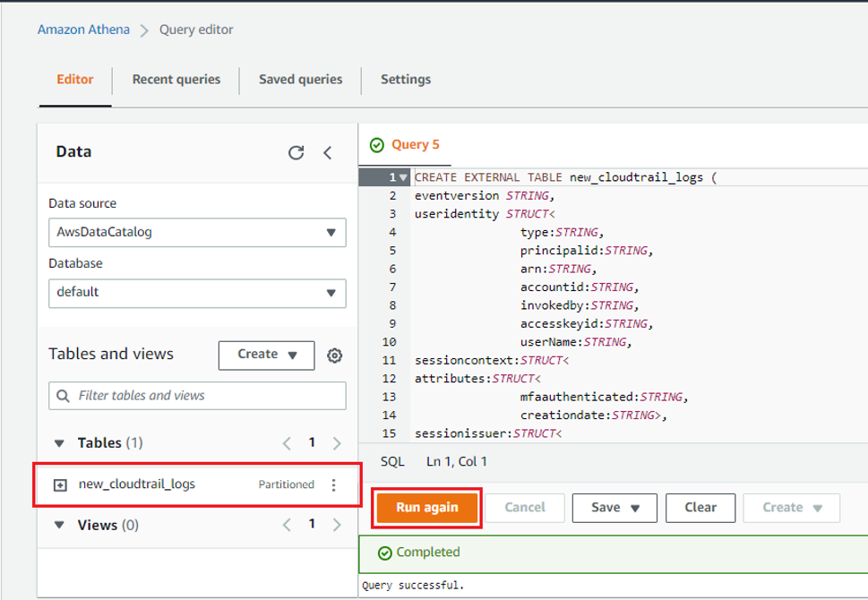868x600 pixels.
Task: Expand new_cloudtrail_logs table columns
Action: (x=60, y=484)
